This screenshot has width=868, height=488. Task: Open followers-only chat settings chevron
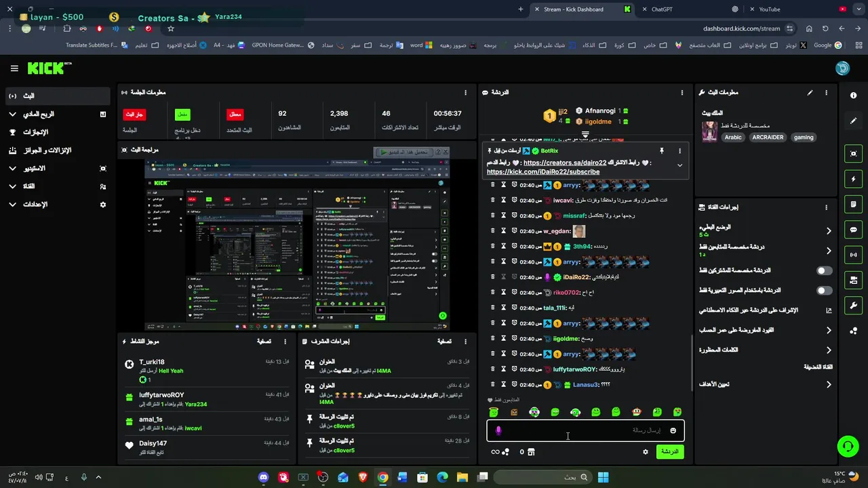click(x=829, y=251)
